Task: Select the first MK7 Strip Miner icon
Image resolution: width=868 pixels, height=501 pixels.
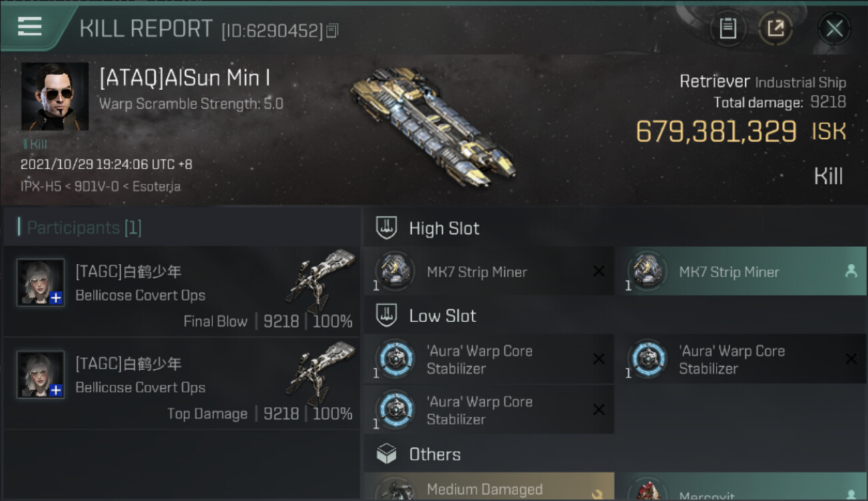Action: [x=394, y=272]
